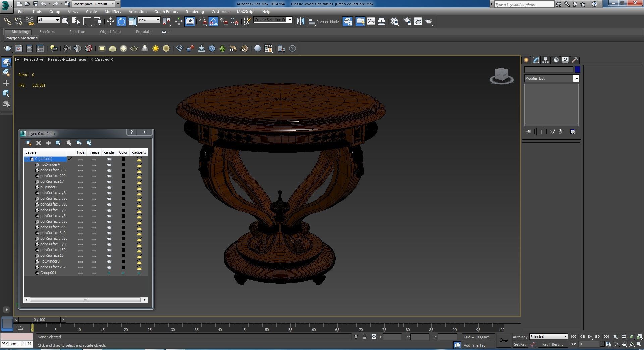Select the Scale tool icon
Screen dimensions: 644x350
click(132, 21)
